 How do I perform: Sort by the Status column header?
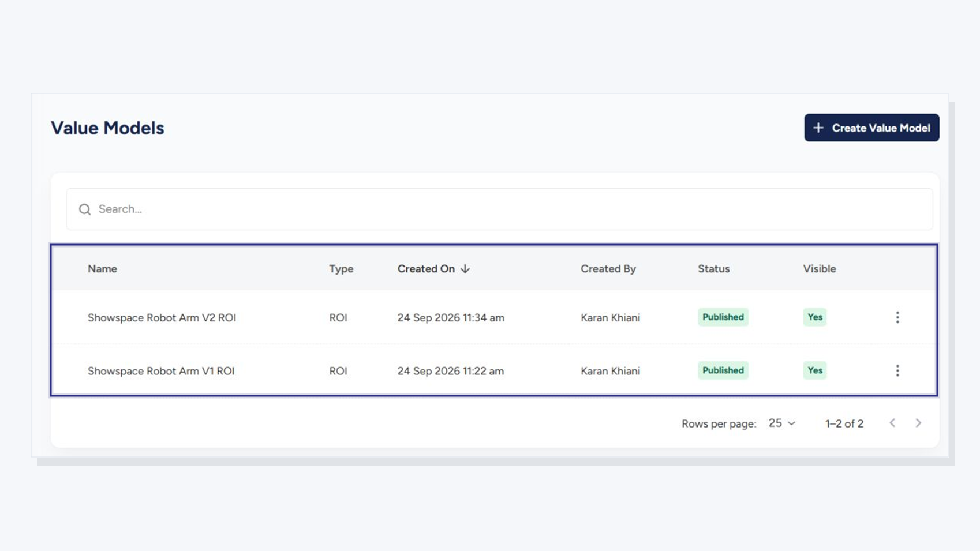pyautogui.click(x=713, y=269)
